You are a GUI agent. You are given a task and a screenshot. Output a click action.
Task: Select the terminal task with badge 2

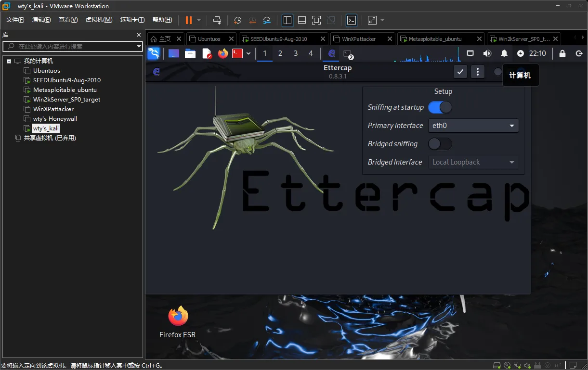pos(348,54)
